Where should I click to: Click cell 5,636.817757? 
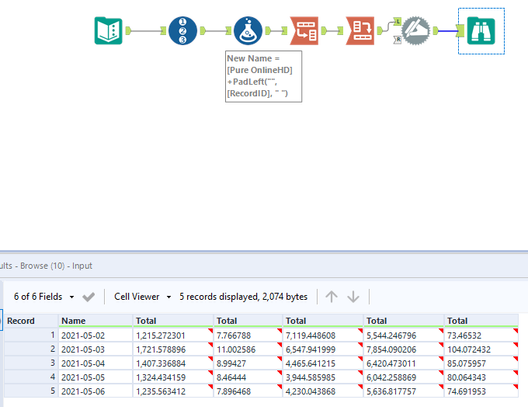pyautogui.click(x=404, y=391)
